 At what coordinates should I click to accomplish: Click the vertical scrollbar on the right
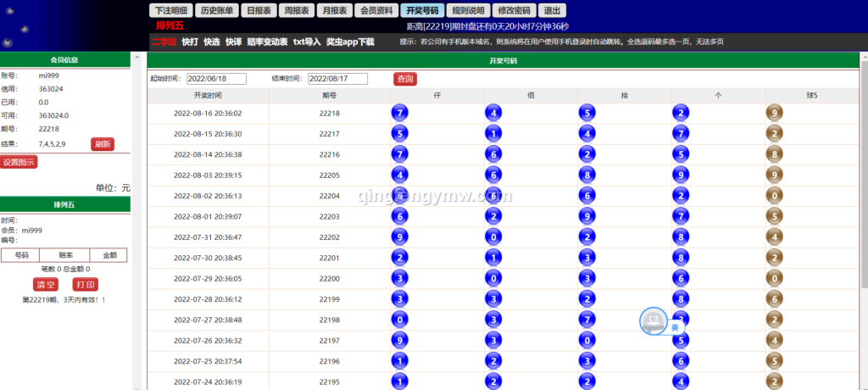click(863, 212)
